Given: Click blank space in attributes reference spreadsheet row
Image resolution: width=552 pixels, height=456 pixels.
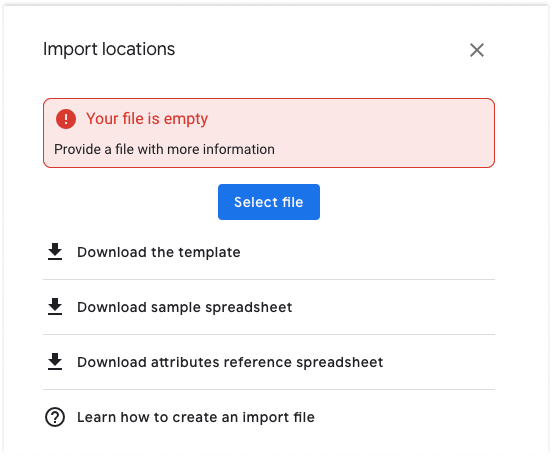Looking at the screenshot, I should coord(440,362).
